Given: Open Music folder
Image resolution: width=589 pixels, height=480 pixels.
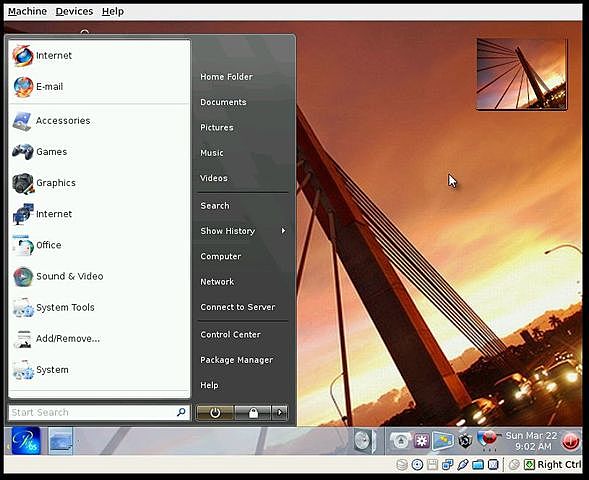Looking at the screenshot, I should pyautogui.click(x=212, y=153).
